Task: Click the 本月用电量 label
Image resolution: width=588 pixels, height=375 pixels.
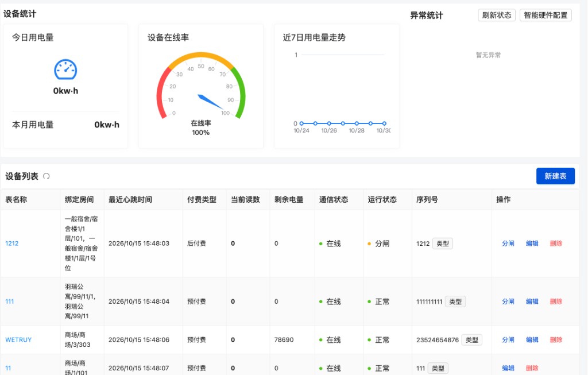Action: pyautogui.click(x=33, y=125)
